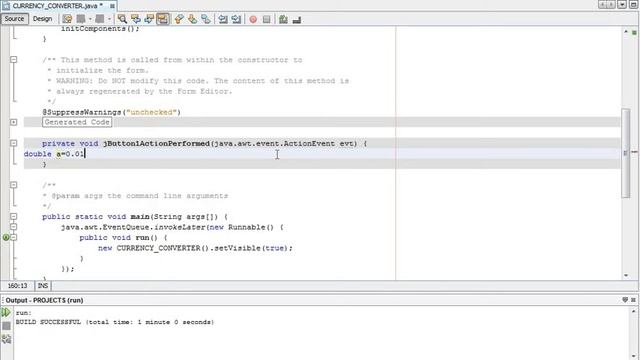This screenshot has height=360, width=640.
Task: Start macro recording with the red button
Action: point(253,19)
